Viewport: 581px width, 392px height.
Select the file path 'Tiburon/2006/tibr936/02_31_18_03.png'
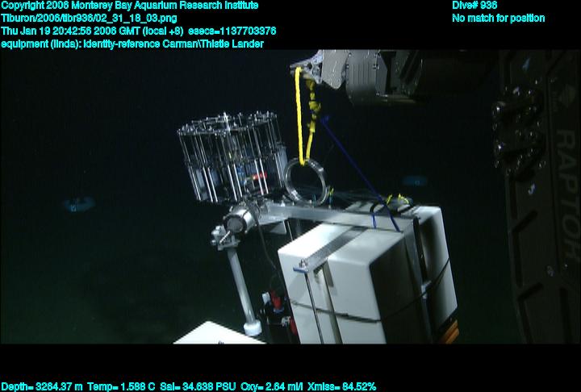point(89,19)
